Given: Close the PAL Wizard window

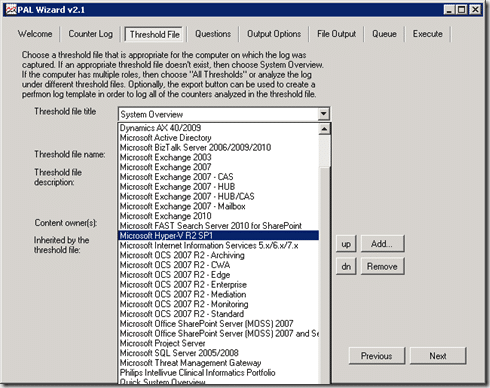Looking at the screenshot, I should pyautogui.click(x=475, y=10).
